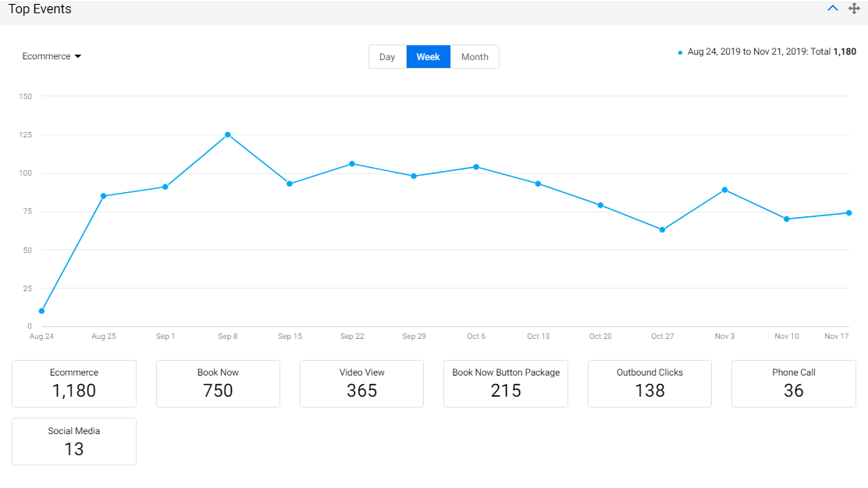
Task: Choose the Video View 365 card
Action: point(362,384)
